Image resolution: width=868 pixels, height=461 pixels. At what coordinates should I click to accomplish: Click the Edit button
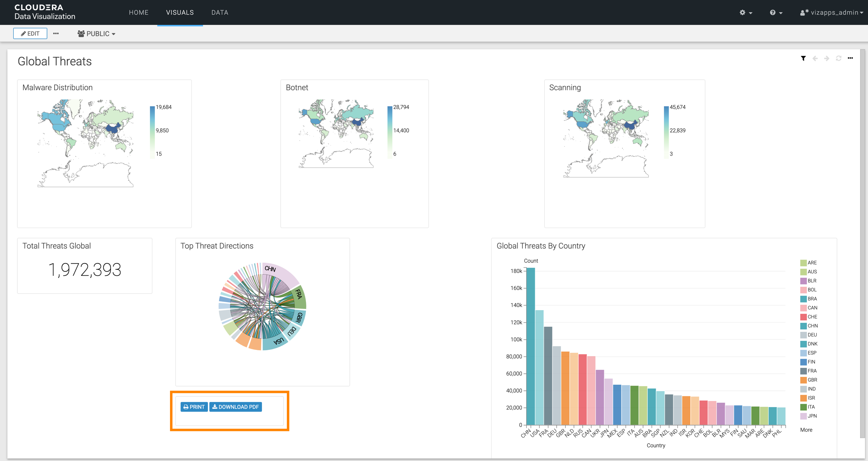pos(30,34)
